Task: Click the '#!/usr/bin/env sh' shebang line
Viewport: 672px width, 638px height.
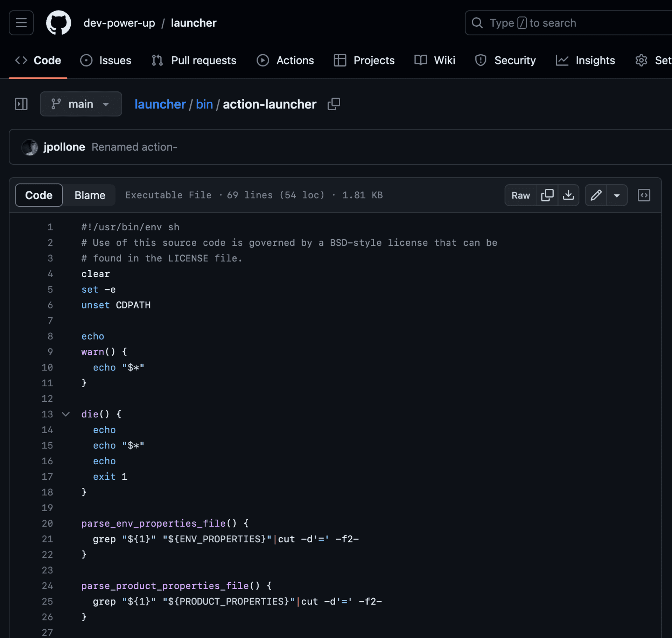Action: [x=130, y=227]
